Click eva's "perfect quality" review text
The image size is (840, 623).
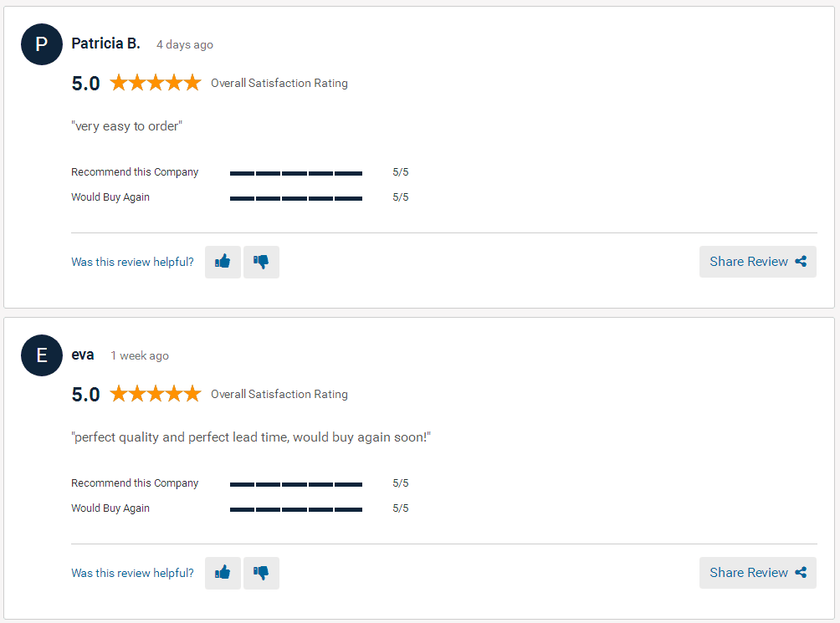[251, 437]
